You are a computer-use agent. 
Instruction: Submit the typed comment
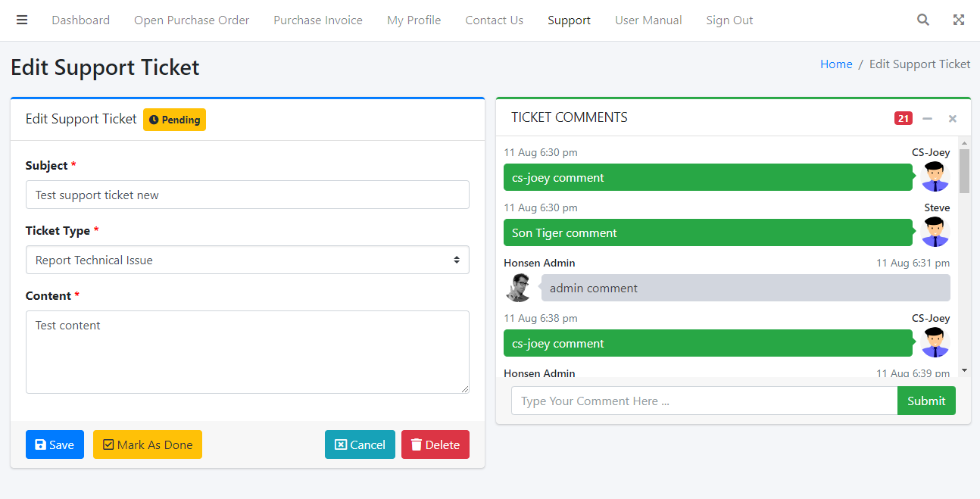tap(925, 401)
